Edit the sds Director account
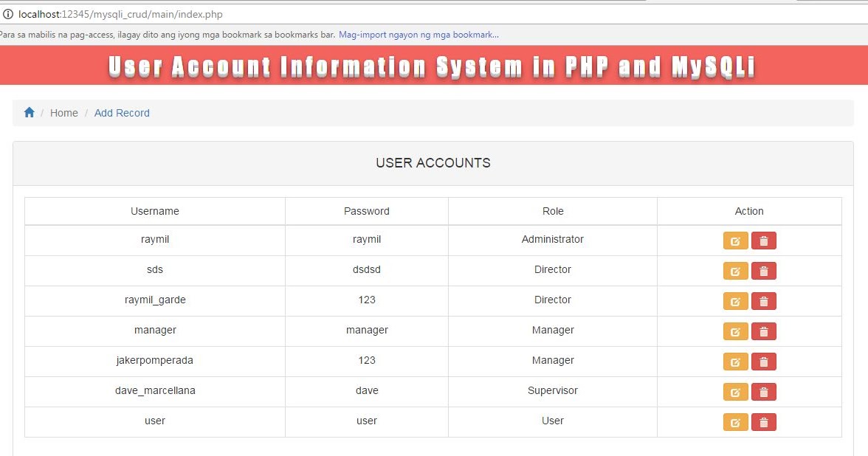Screen dimensions: 868x456 click(x=735, y=270)
